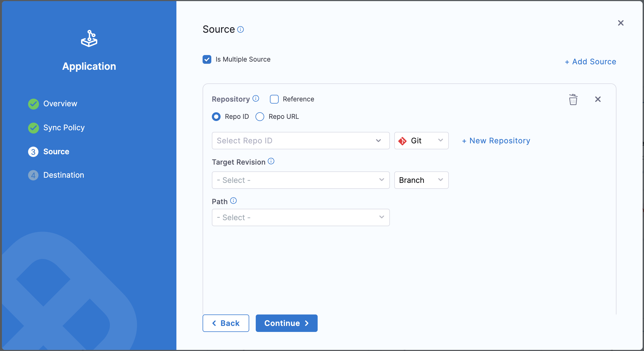This screenshot has height=351, width=644.
Task: Click the New Repository link
Action: [x=496, y=141]
